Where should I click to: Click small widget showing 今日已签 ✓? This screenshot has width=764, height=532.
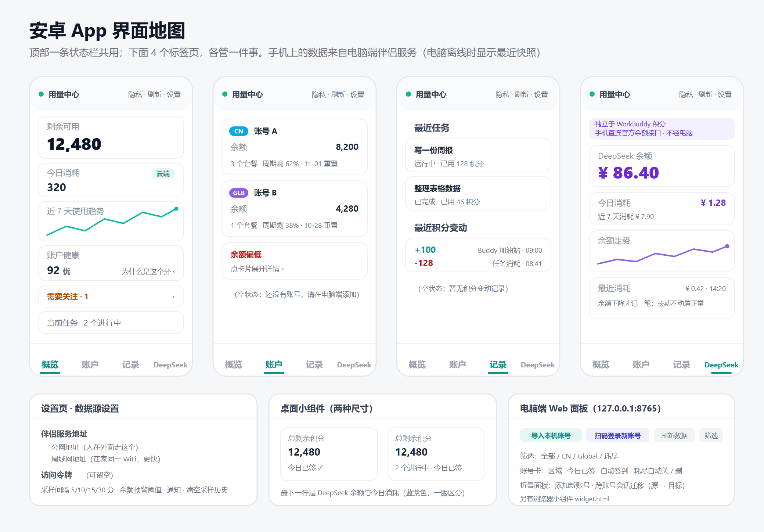(329, 454)
